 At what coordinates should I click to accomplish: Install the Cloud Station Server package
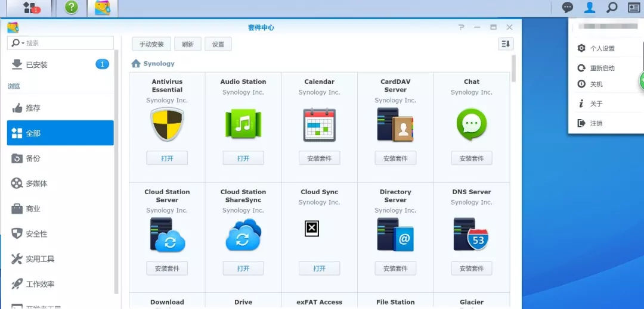click(167, 269)
